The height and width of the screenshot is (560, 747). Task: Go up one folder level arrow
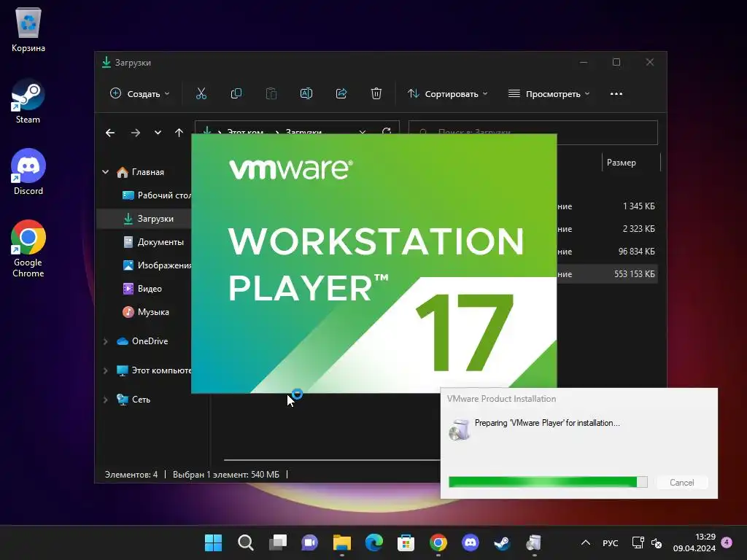[179, 133]
